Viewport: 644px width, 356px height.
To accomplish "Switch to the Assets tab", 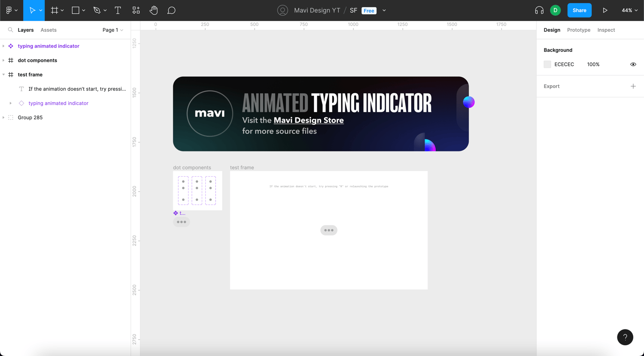I will point(49,30).
